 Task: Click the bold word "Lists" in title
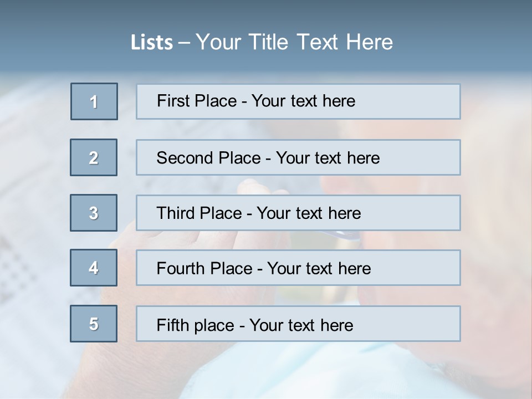pos(152,43)
